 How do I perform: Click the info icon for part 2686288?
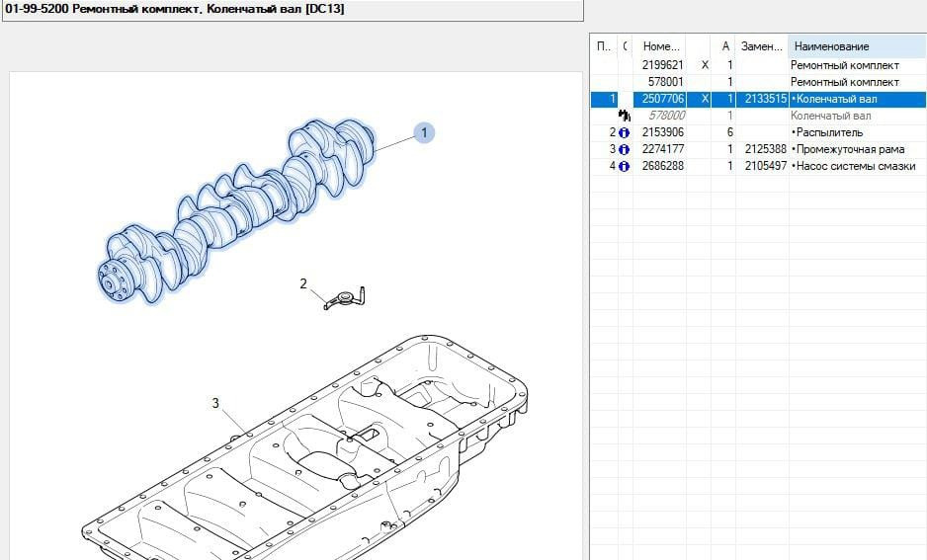[624, 166]
